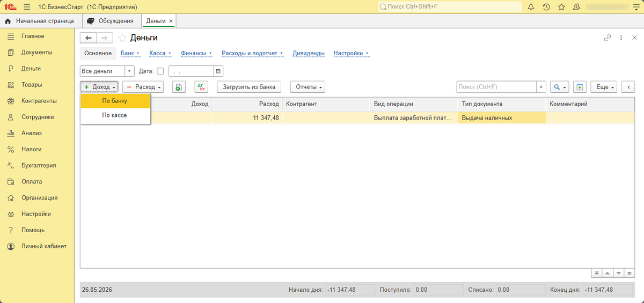Select the 11 347,48 expense cell
This screenshot has height=303, width=644.
tap(247, 118)
